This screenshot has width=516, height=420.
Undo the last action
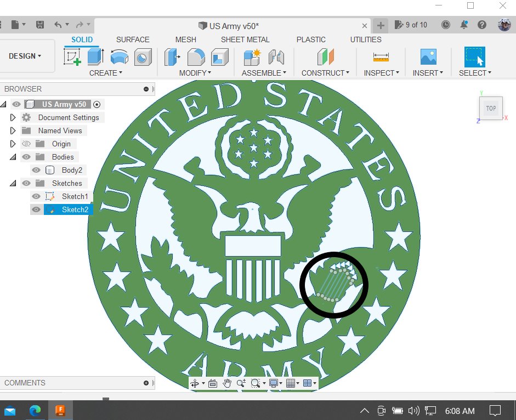[x=58, y=25]
